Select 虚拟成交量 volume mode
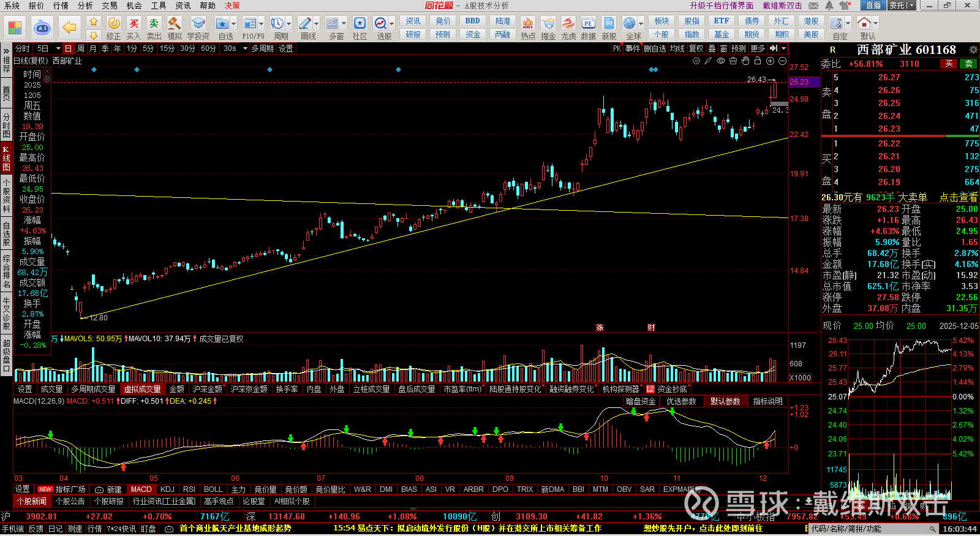This screenshot has height=536, width=980. pos(142,389)
